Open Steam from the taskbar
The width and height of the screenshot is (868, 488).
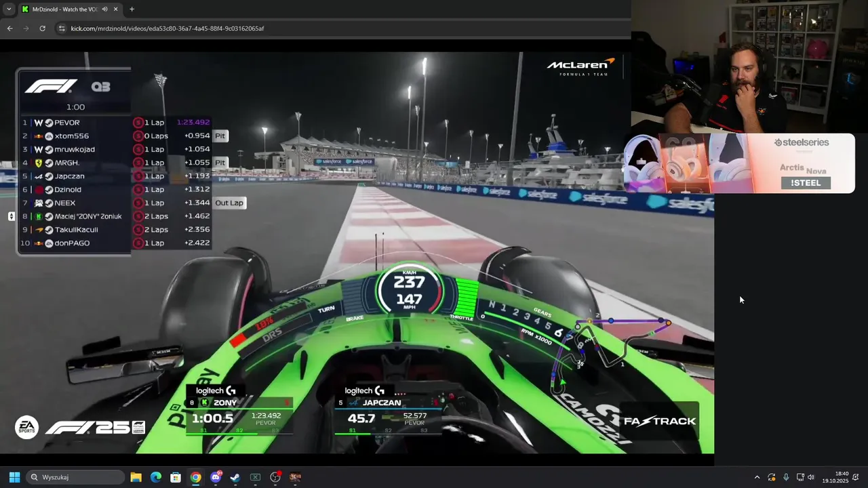235,477
